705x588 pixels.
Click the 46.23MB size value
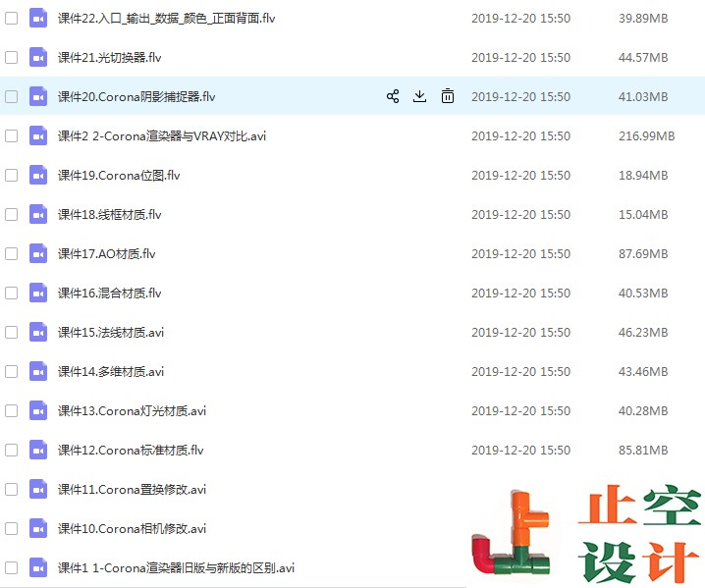643,332
